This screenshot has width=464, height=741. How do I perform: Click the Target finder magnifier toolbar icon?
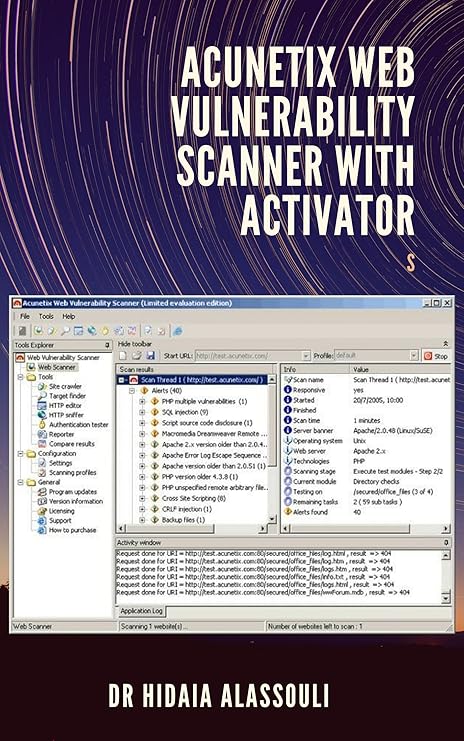click(65, 331)
